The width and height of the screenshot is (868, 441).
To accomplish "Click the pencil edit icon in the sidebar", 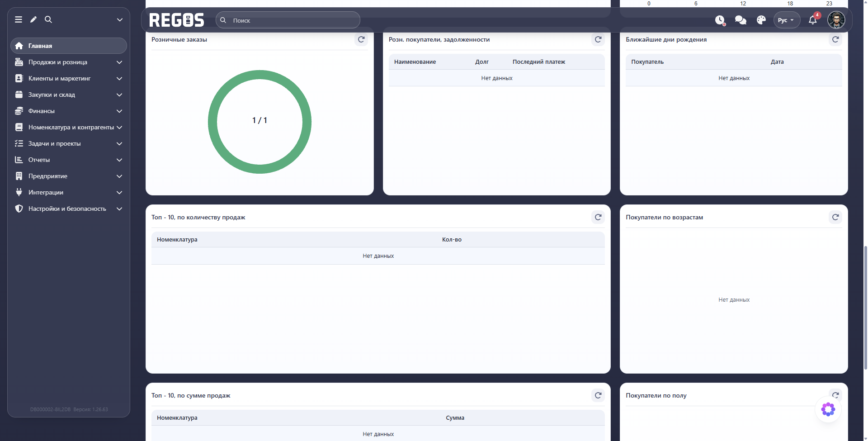I will [33, 19].
